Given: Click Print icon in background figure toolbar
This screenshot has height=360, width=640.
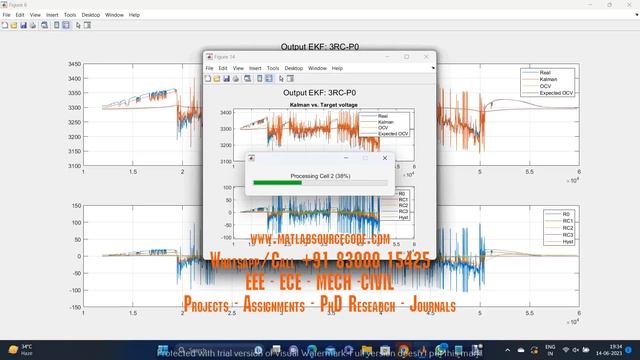Looking at the screenshot, I should tap(33, 25).
